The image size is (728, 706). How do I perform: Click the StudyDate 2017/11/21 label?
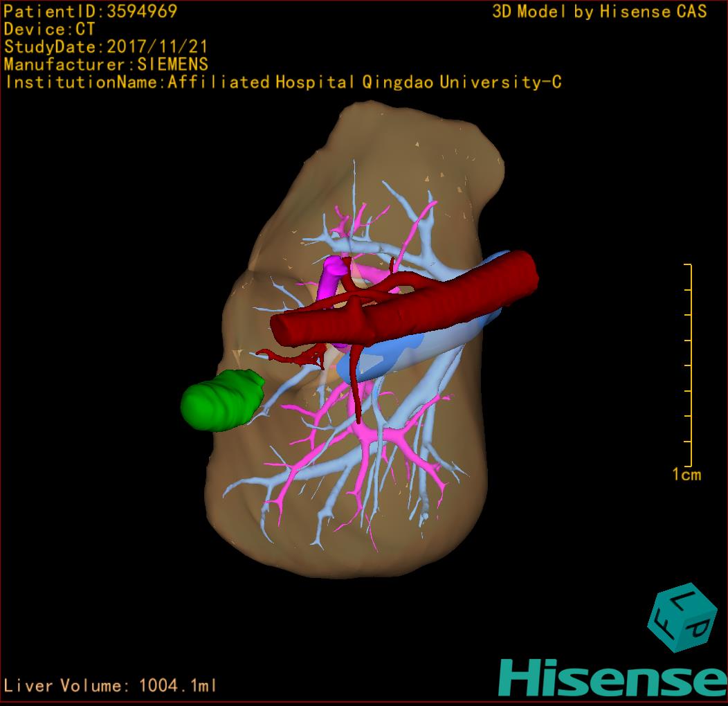coord(105,47)
